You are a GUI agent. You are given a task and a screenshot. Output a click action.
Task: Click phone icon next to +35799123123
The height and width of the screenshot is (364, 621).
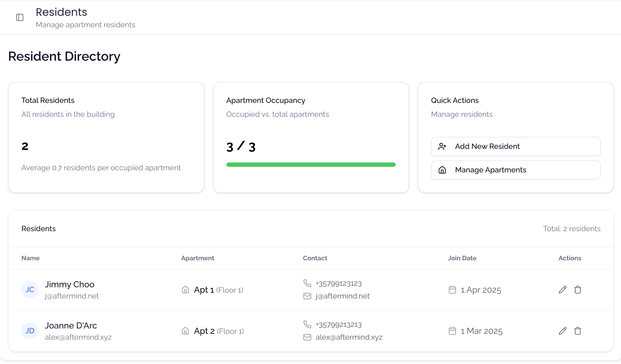[x=307, y=283]
